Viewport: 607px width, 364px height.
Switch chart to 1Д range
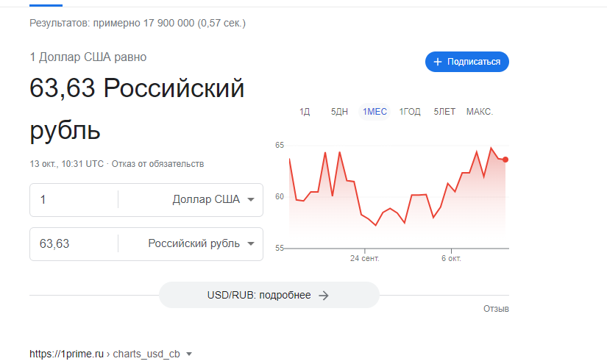(x=305, y=112)
